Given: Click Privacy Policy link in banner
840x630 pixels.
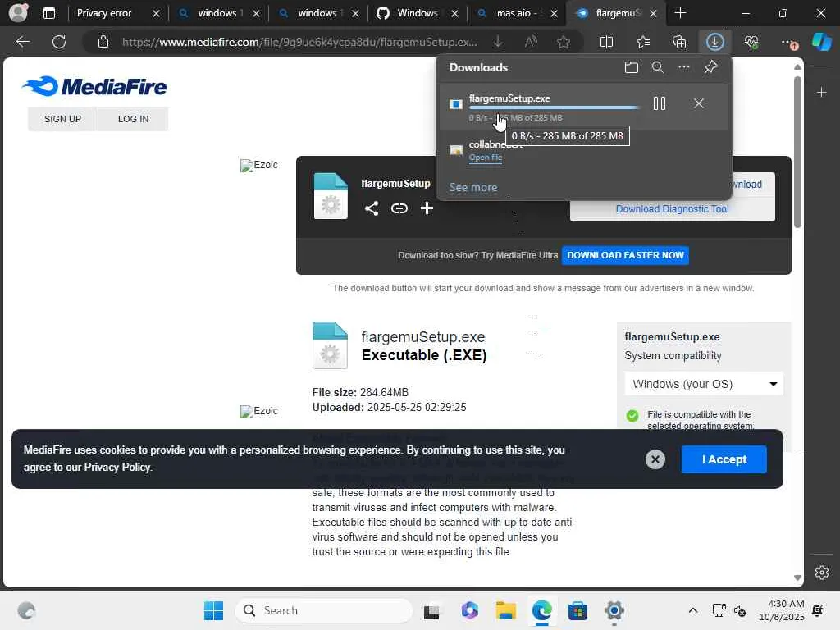Looking at the screenshot, I should [118, 467].
